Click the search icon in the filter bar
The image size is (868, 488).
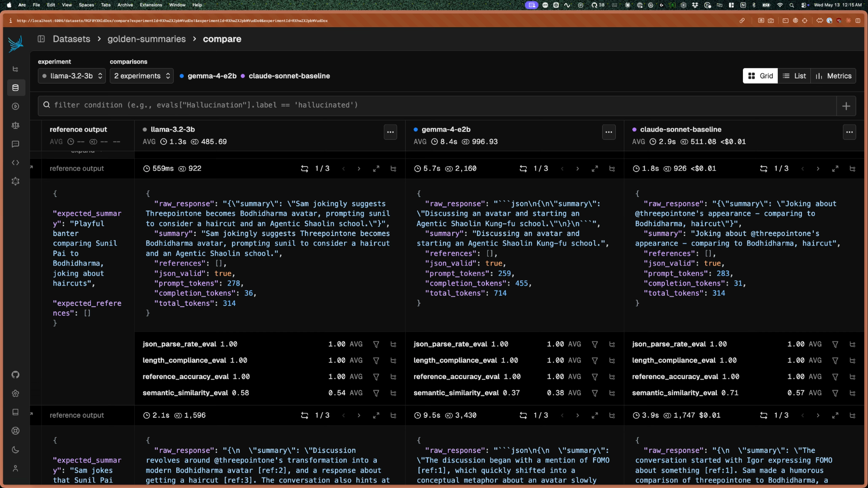pos(47,105)
